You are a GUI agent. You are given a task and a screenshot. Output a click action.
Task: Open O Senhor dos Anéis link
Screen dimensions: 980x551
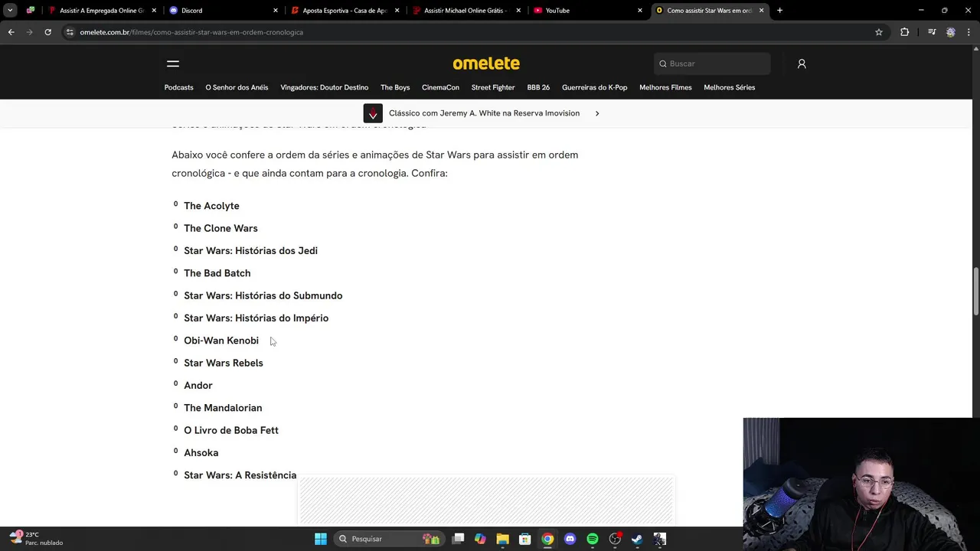click(237, 87)
